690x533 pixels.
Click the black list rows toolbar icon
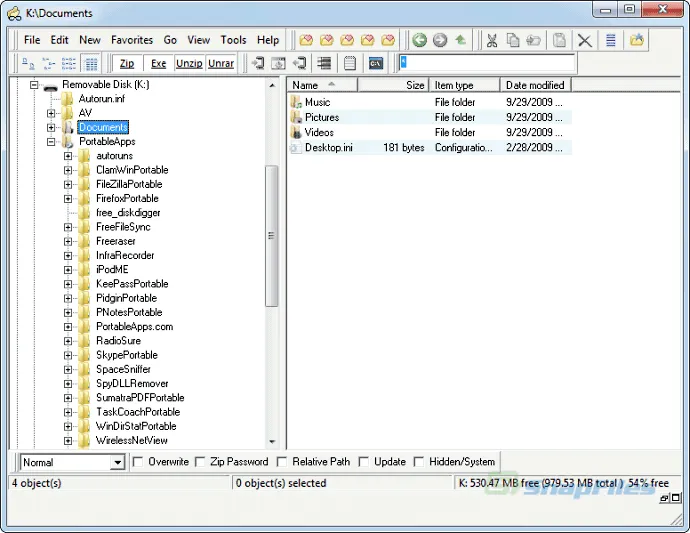(324, 64)
